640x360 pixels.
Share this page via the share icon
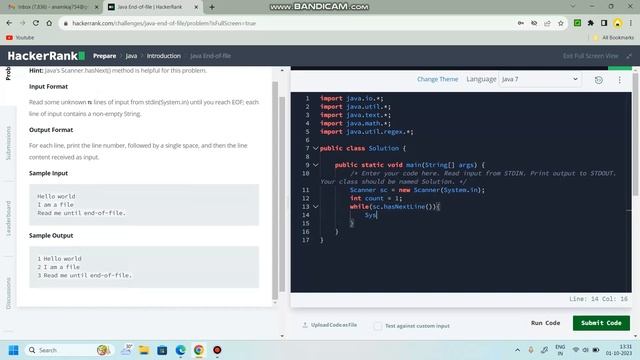(x=547, y=23)
